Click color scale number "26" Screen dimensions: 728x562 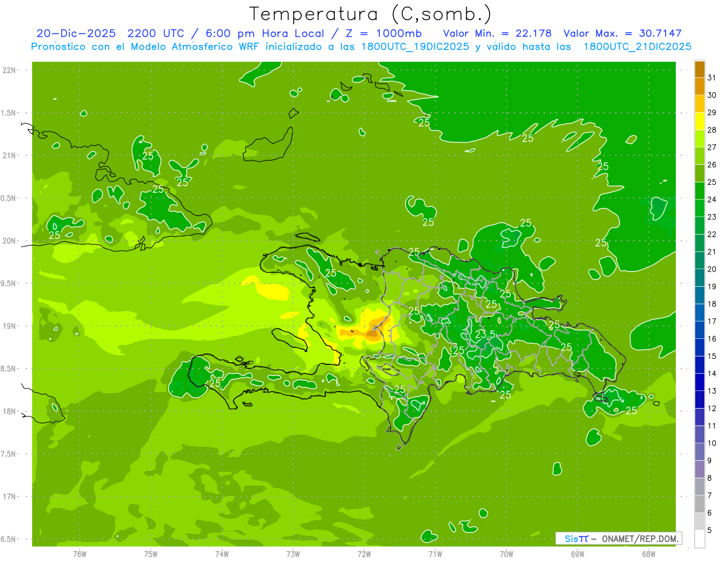(712, 165)
